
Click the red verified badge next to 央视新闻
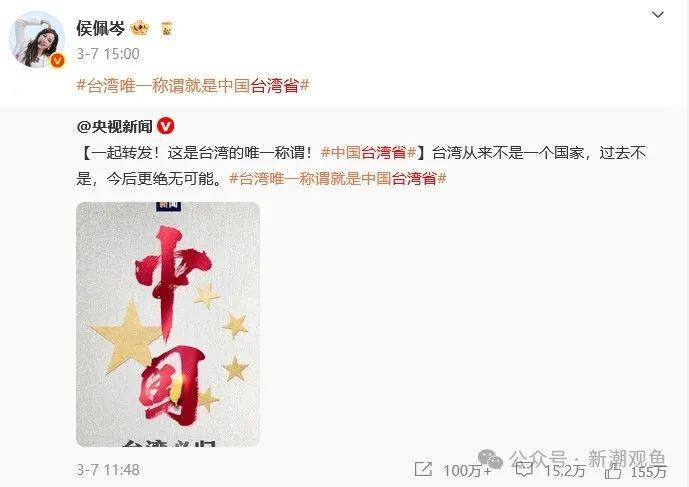(166, 126)
